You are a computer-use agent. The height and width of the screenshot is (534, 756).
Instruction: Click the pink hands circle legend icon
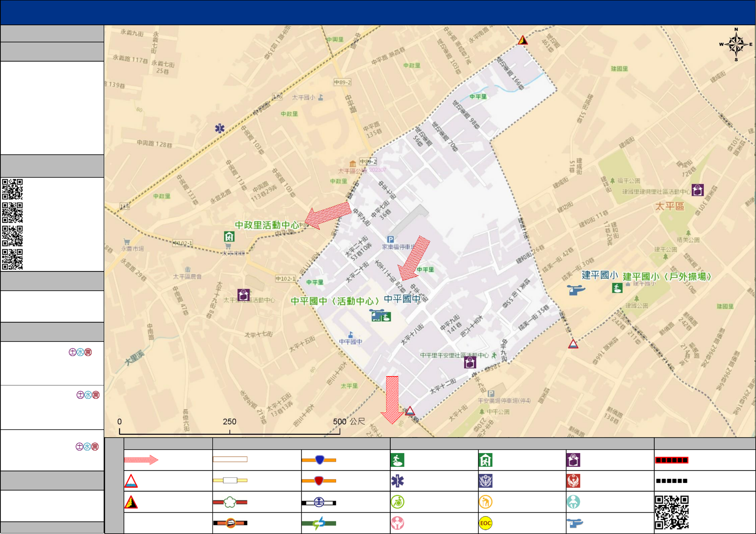(x=397, y=523)
